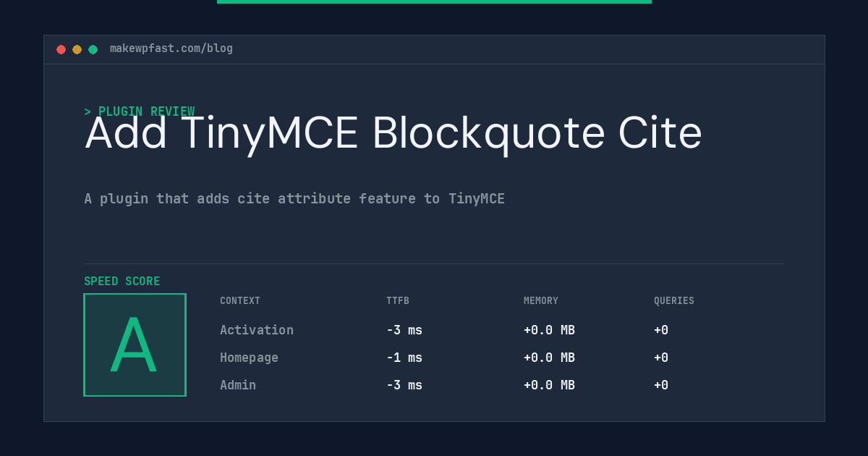Click the QUERIES column header
This screenshot has height=456, width=868.
674,301
